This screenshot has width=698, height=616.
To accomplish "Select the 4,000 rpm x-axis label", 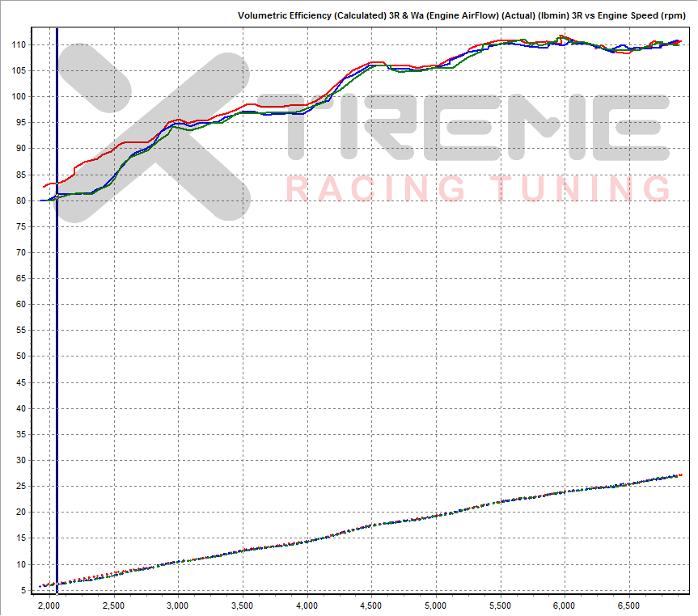I will (x=307, y=605).
